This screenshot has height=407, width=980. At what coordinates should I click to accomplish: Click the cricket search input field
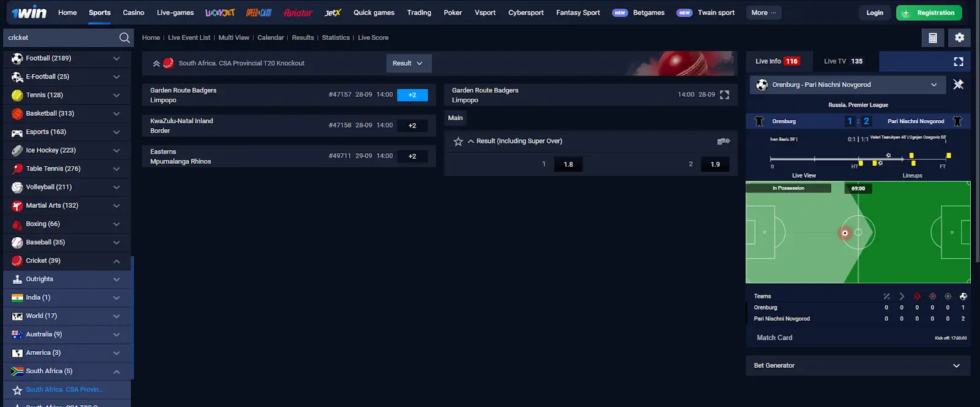click(x=60, y=38)
